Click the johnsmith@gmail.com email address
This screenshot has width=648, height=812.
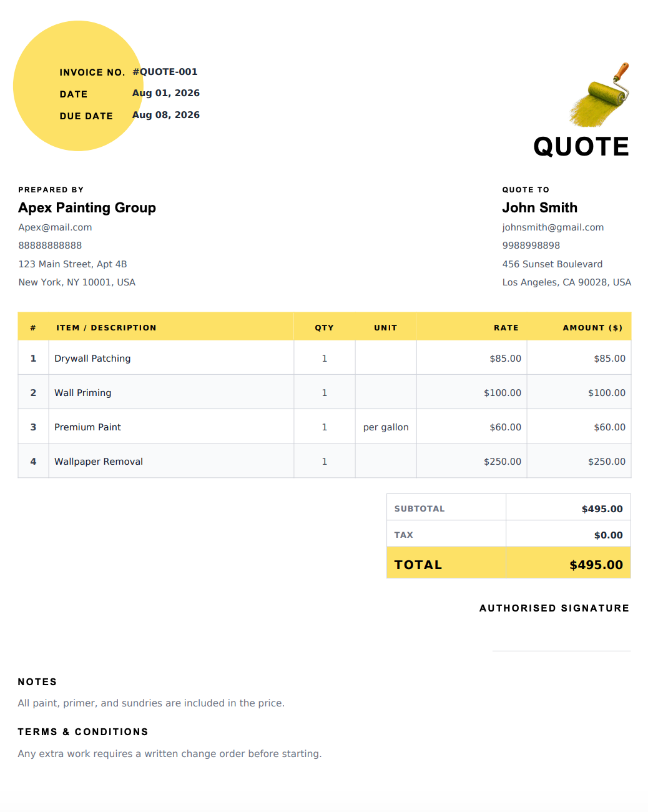[x=553, y=227]
